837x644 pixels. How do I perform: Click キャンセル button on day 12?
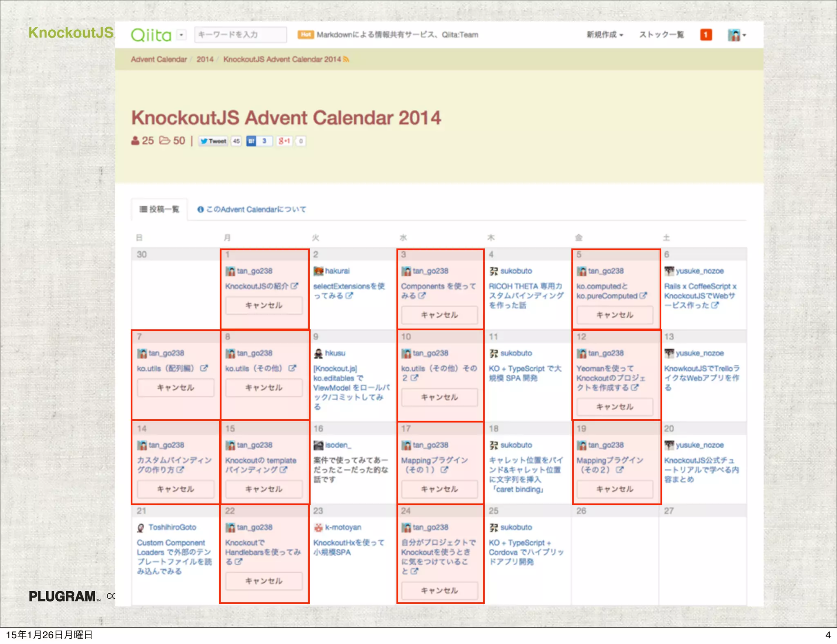coord(615,407)
